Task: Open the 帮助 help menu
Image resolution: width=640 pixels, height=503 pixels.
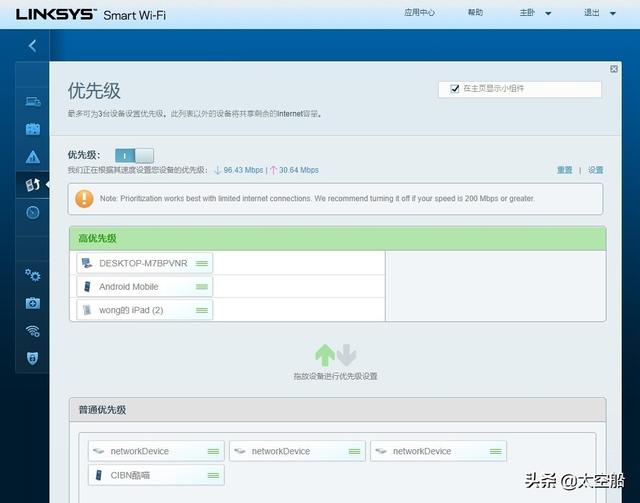Action: [475, 13]
